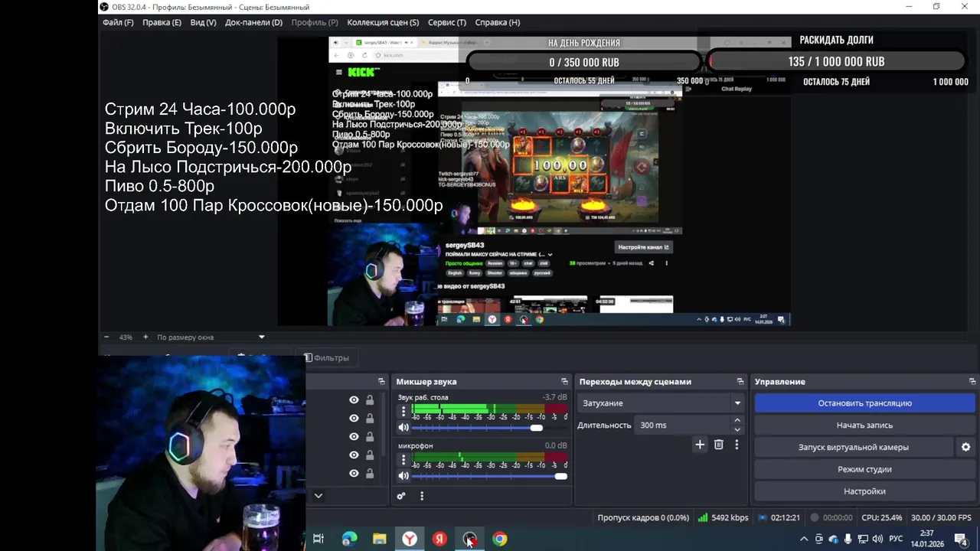
Task: Mute the 'микрофон' speaker icon
Action: coord(403,476)
